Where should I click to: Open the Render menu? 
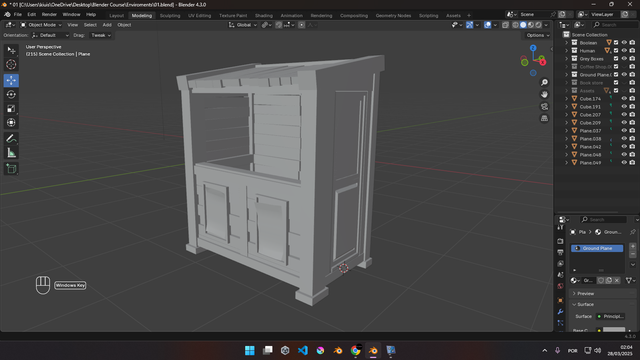pyautogui.click(x=49, y=15)
